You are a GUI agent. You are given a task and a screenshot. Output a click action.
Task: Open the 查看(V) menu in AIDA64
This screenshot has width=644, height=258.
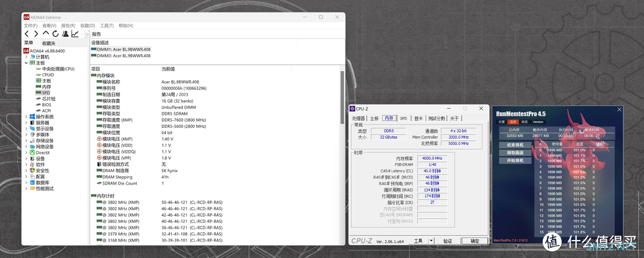click(49, 26)
